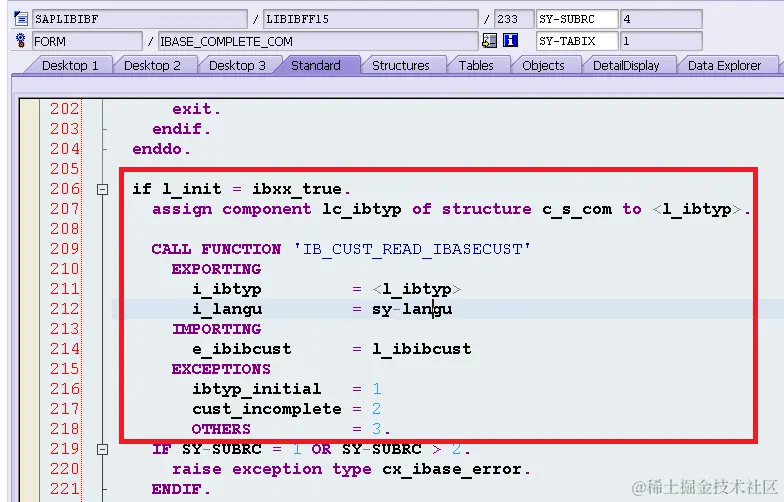Open the Tables tab

coord(476,66)
